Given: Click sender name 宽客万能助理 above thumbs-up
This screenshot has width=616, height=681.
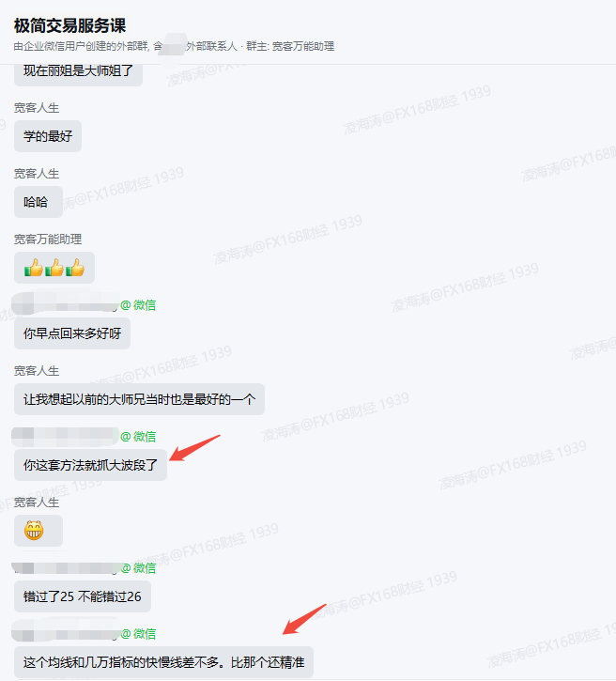Looking at the screenshot, I should point(48,239).
